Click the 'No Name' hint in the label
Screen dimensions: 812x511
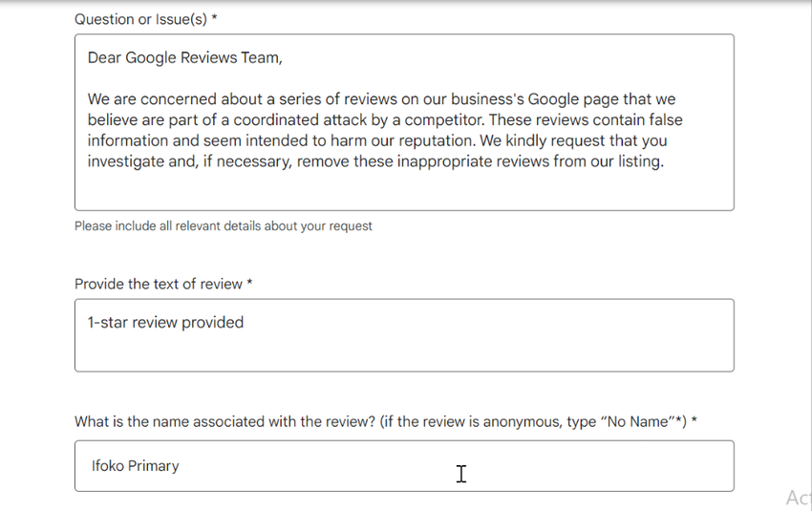[637, 422]
